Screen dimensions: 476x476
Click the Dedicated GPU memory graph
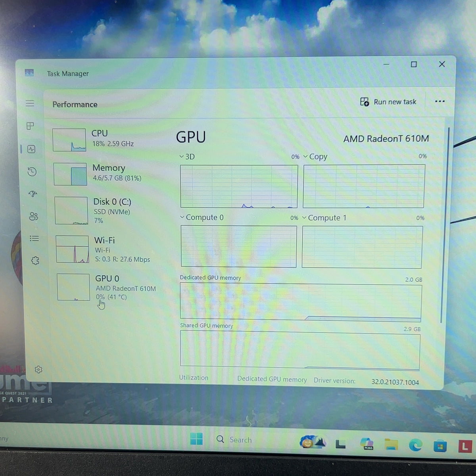pyautogui.click(x=301, y=301)
